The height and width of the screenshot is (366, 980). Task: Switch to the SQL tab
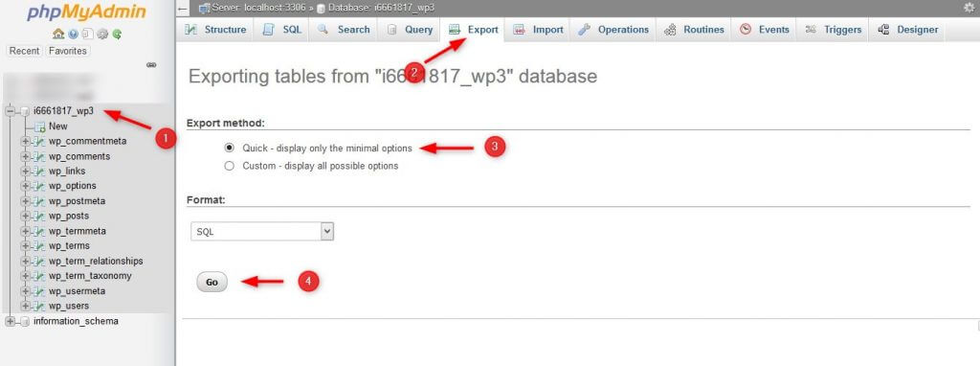click(282, 30)
